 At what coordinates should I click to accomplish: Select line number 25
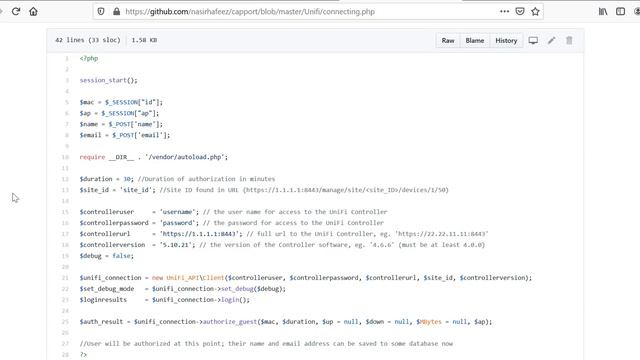(65, 322)
